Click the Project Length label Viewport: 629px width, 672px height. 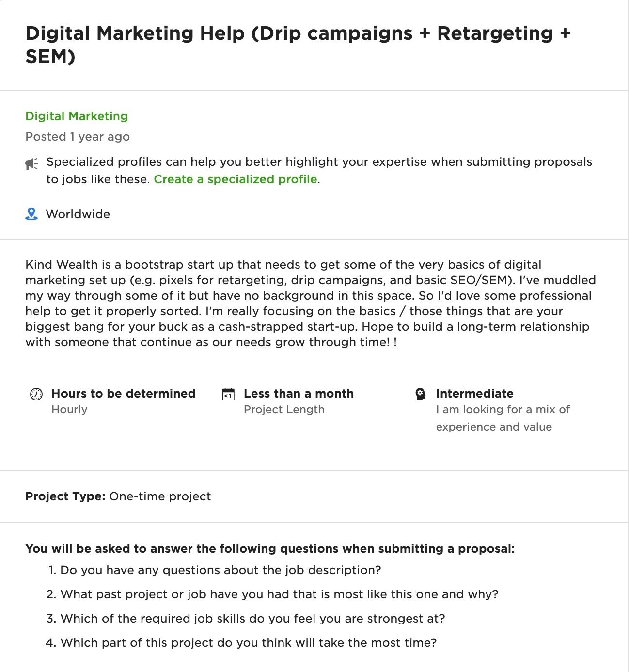[x=284, y=410]
